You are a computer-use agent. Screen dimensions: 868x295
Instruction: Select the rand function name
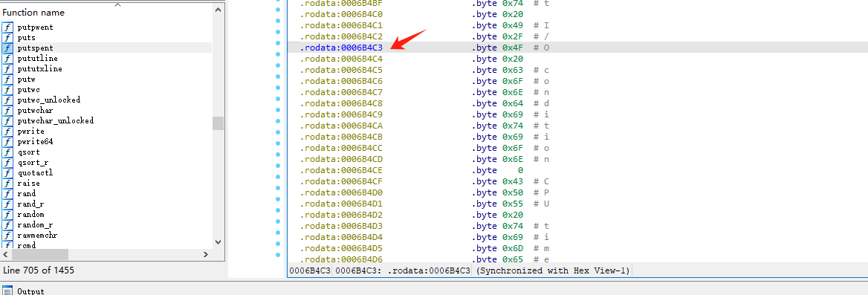[27, 194]
